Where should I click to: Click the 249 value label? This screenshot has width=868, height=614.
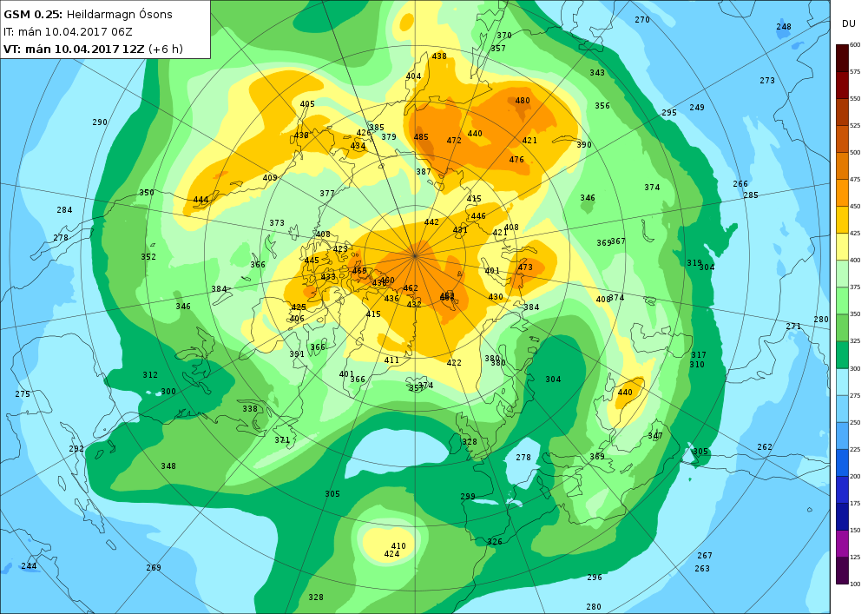click(697, 108)
